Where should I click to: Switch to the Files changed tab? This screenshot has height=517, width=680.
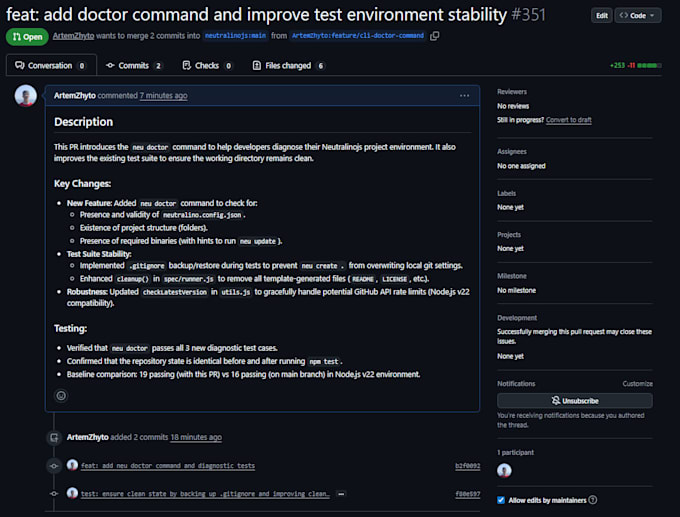click(288, 65)
